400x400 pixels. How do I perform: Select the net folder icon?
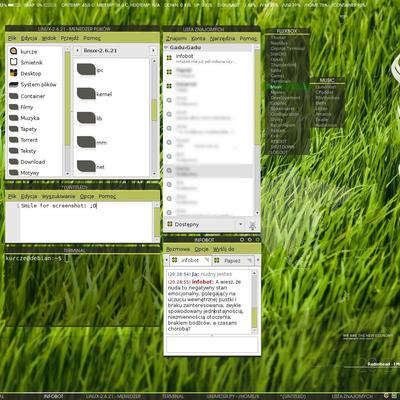click(x=86, y=166)
